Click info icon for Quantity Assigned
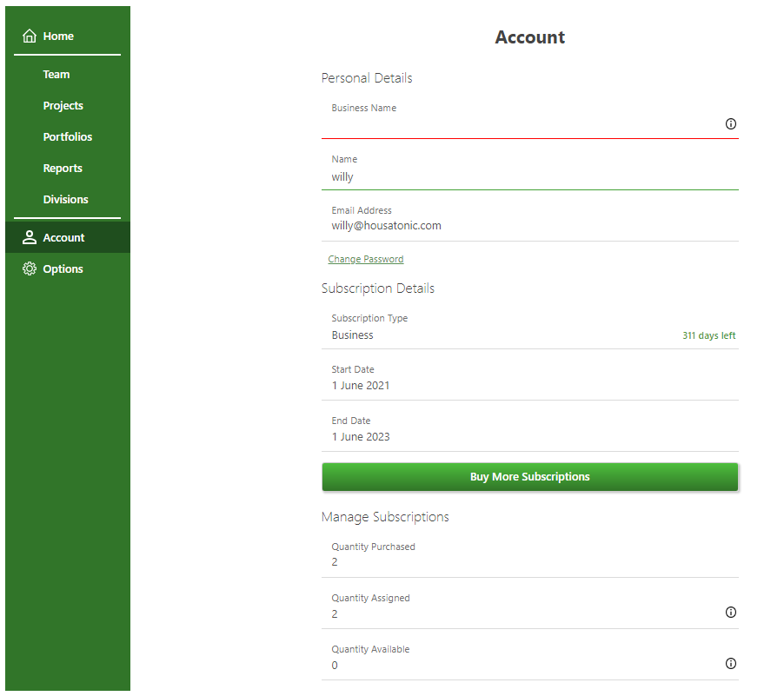 pyautogui.click(x=731, y=613)
